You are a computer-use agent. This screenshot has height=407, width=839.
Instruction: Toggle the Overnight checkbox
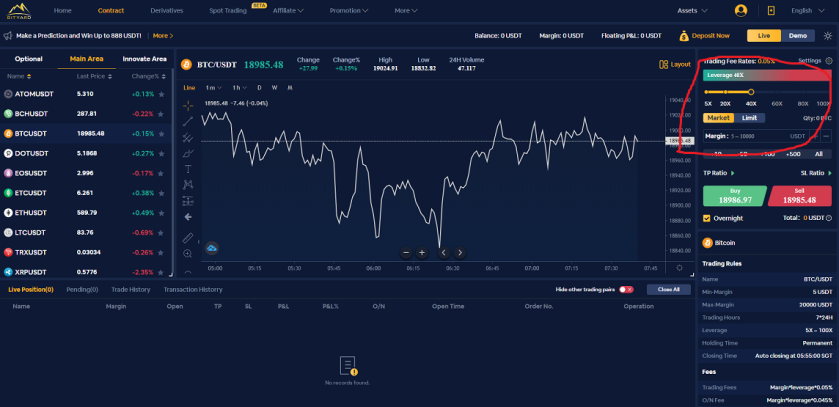[707, 218]
